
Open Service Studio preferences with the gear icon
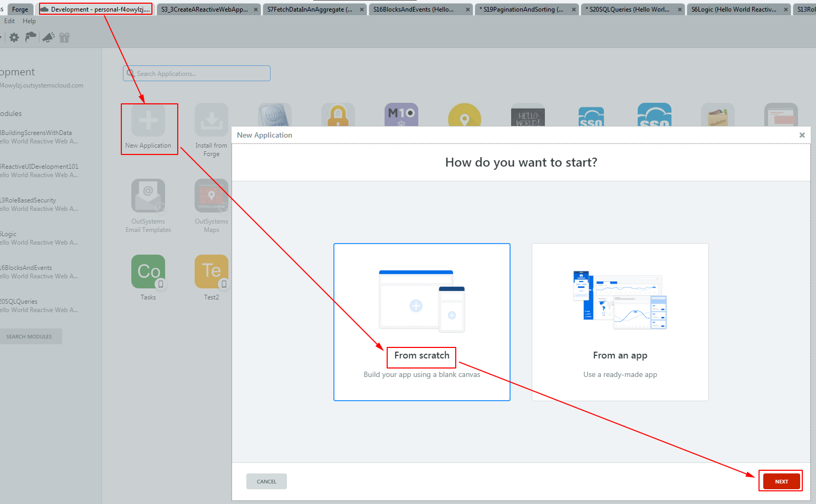coord(14,37)
